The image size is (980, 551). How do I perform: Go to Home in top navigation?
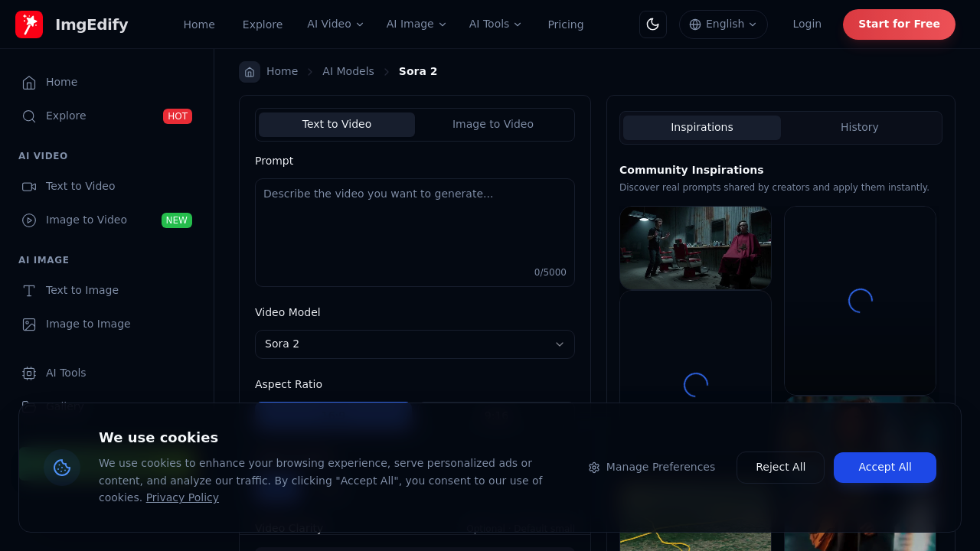coord(199,24)
